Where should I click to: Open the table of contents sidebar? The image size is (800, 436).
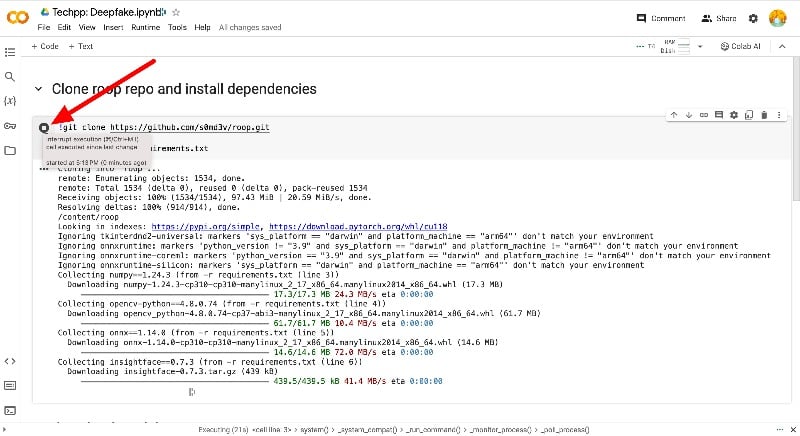click(x=10, y=52)
